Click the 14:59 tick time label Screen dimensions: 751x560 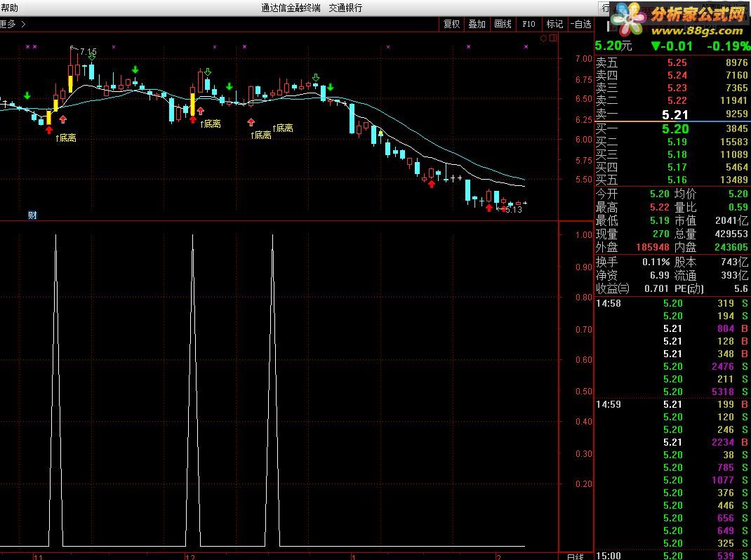coord(609,404)
